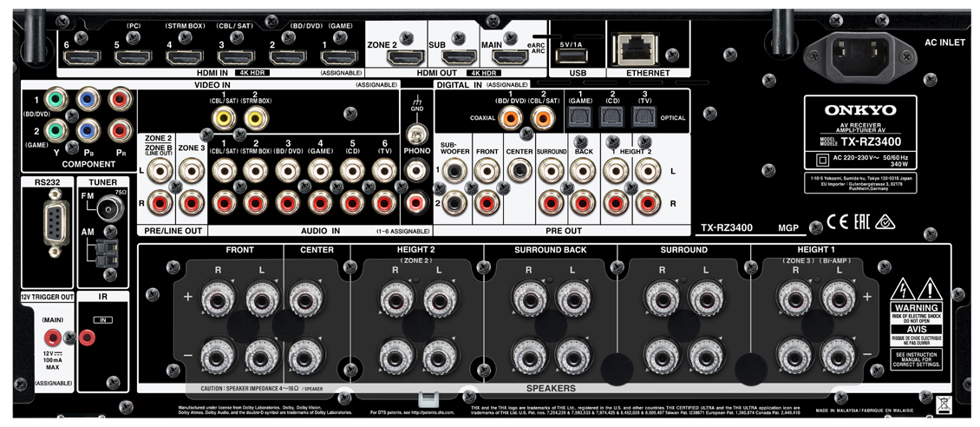Viewport: 980px width, 427px height.
Task: Click the SURROUND BACK R negative speaker terminal
Action: 529,356
